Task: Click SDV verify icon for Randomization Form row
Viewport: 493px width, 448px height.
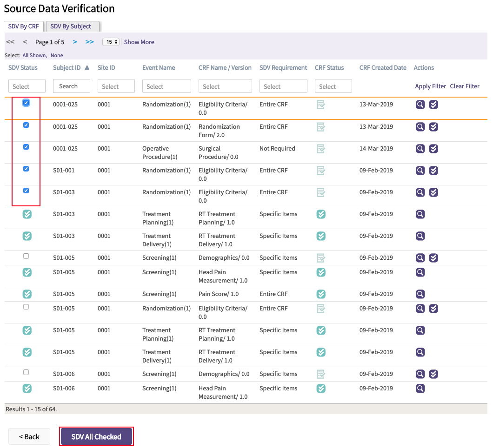Action: (x=433, y=127)
